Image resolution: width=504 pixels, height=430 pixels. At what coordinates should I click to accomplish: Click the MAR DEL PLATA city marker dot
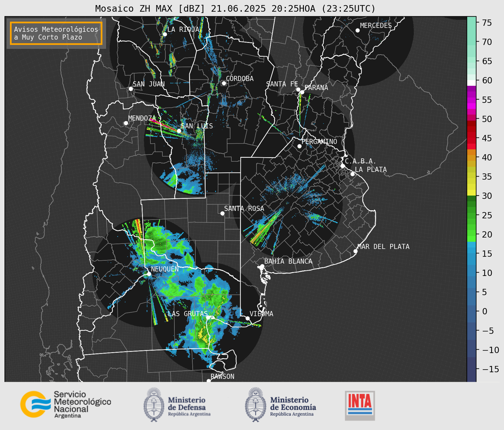(355, 251)
